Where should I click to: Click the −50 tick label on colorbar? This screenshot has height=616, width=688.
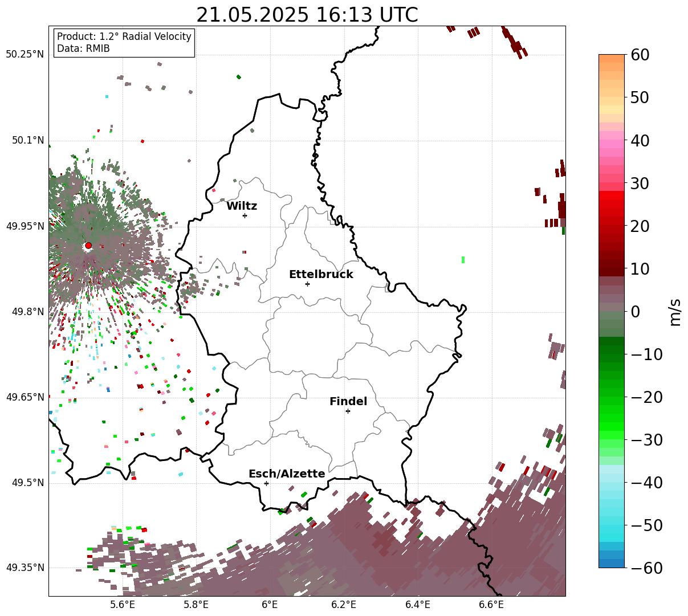pos(647,525)
